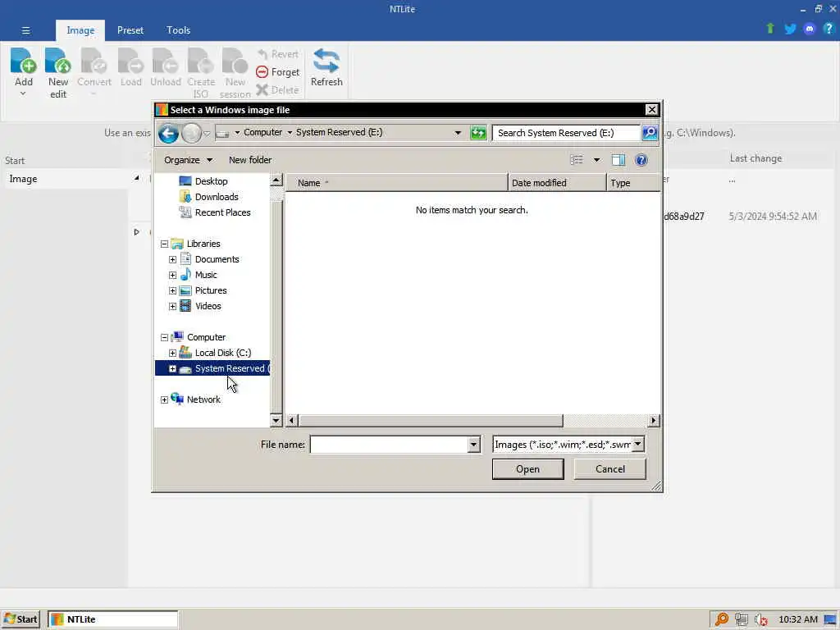Image resolution: width=840 pixels, height=630 pixels.
Task: Click System Reserved (E:) in breadcrumb
Action: 339,132
